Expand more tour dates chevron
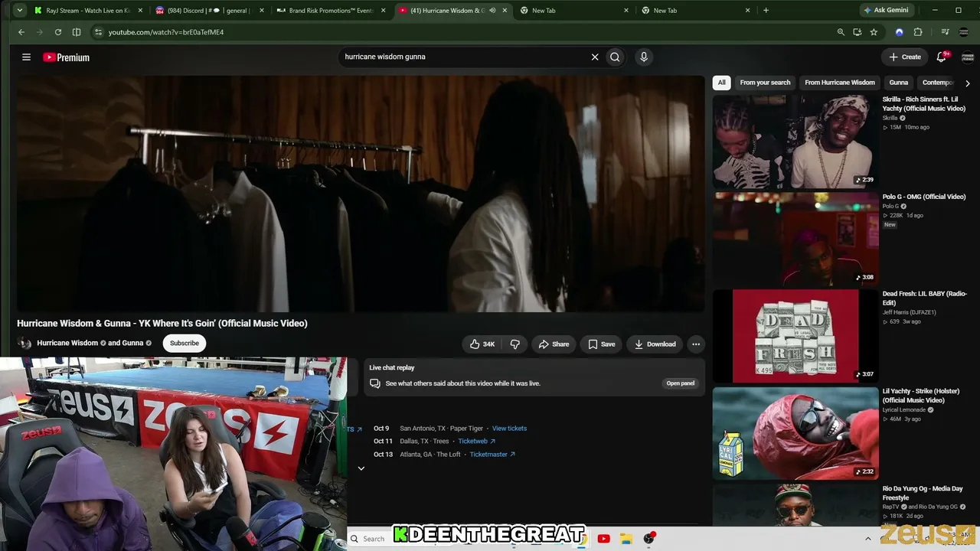 click(361, 468)
